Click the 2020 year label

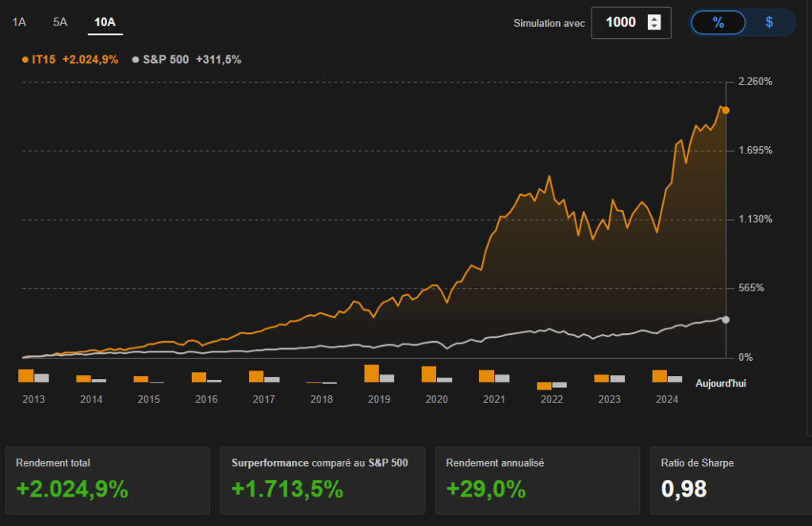436,400
